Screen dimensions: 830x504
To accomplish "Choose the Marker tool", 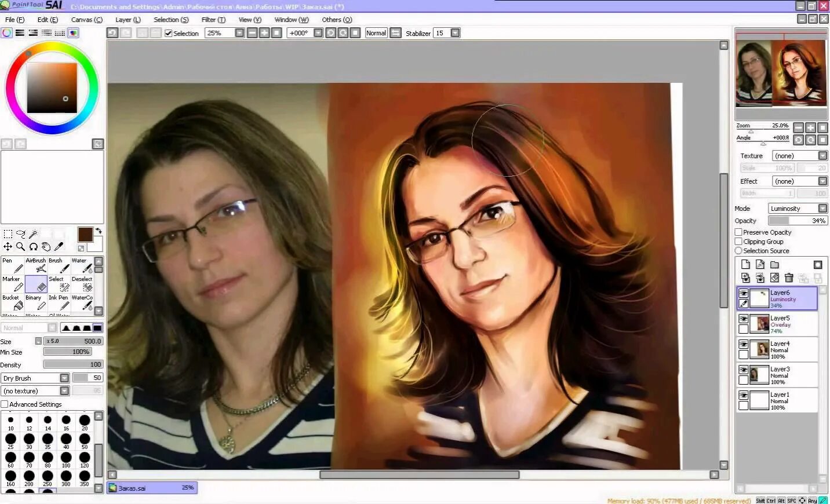I will [13, 284].
